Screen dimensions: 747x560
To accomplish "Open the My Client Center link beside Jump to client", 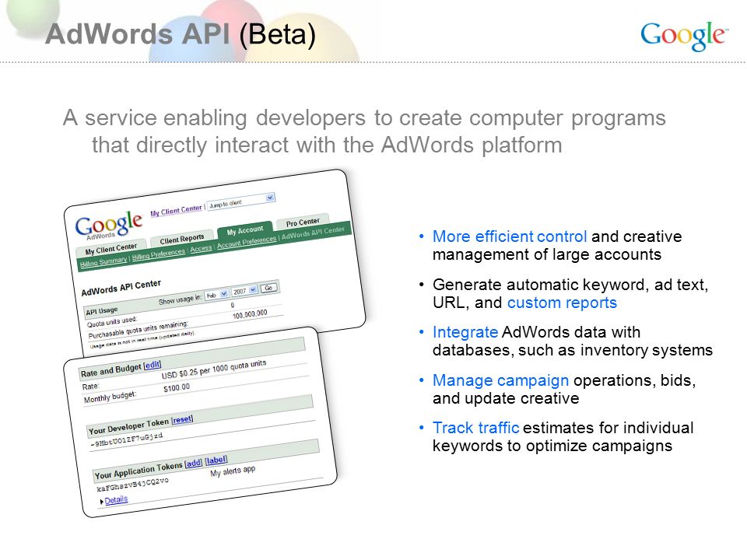I will click(176, 211).
